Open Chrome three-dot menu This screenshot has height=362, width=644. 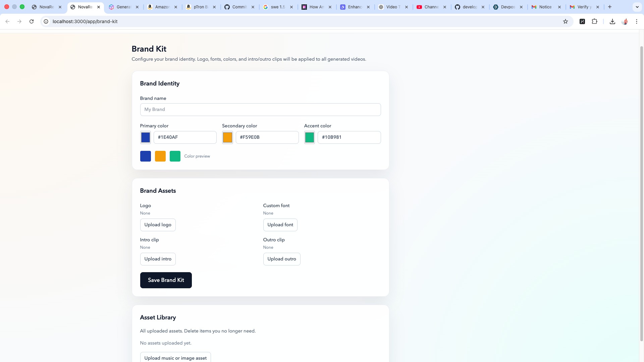click(637, 21)
